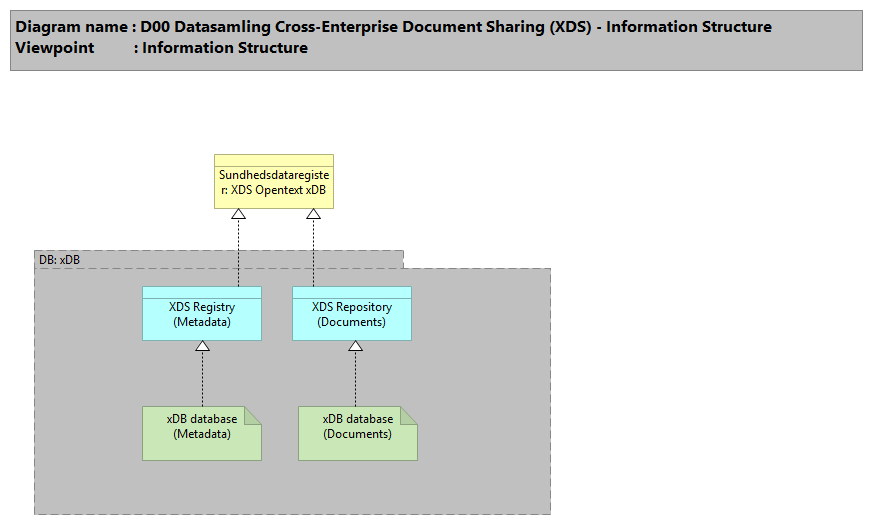Click arrowhead beneath XDS Repository box

(354, 346)
